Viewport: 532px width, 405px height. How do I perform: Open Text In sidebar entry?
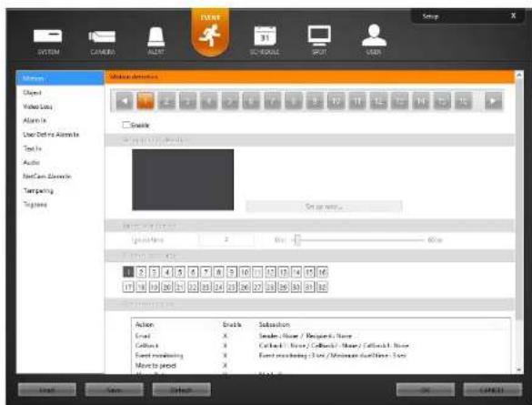pos(32,148)
